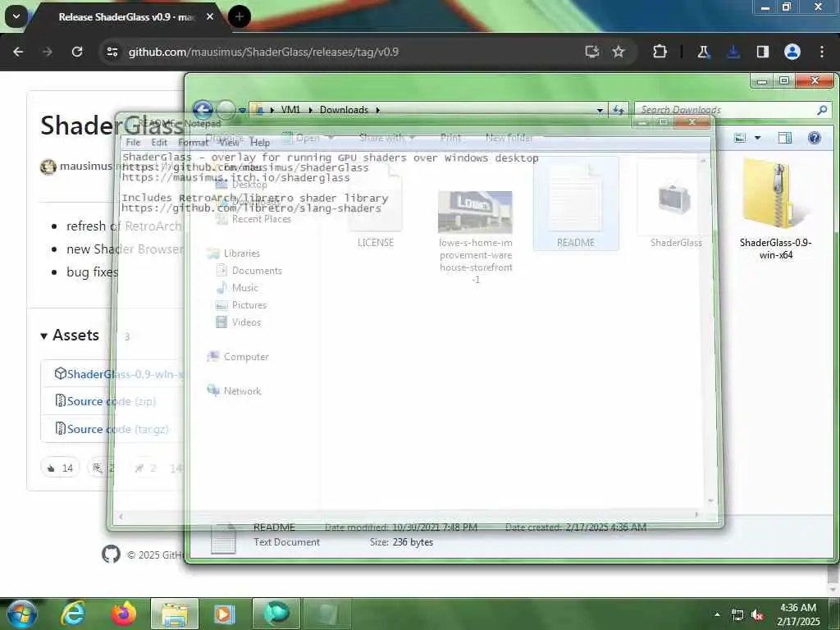Image resolution: width=840 pixels, height=630 pixels.
Task: Click the Search Downloads field
Action: pos(726,110)
